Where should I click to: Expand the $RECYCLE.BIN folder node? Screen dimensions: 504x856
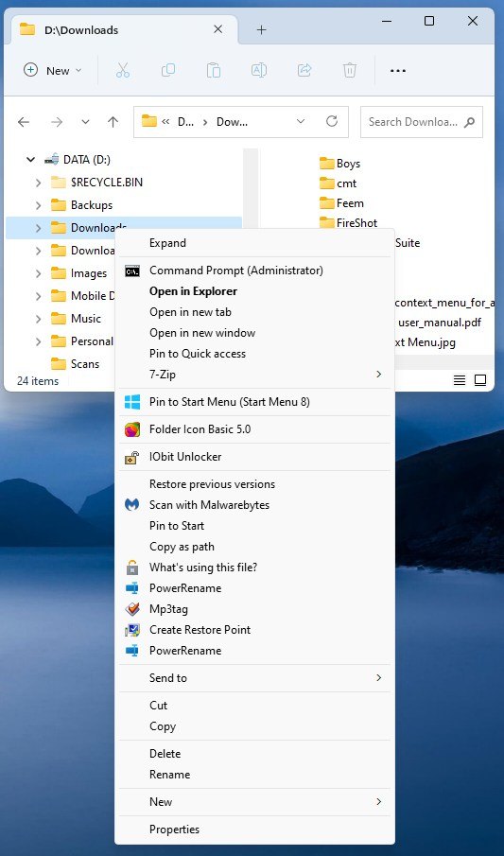[38, 183]
